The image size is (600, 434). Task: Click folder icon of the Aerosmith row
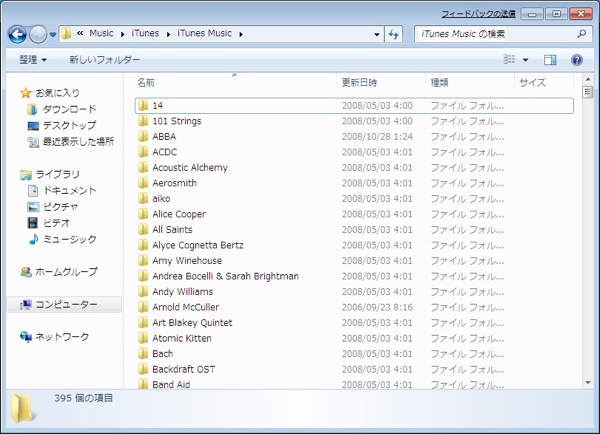coord(143,183)
